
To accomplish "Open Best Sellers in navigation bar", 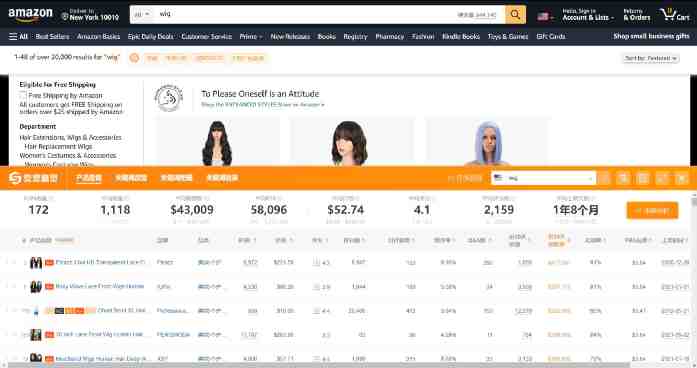I will (52, 36).
